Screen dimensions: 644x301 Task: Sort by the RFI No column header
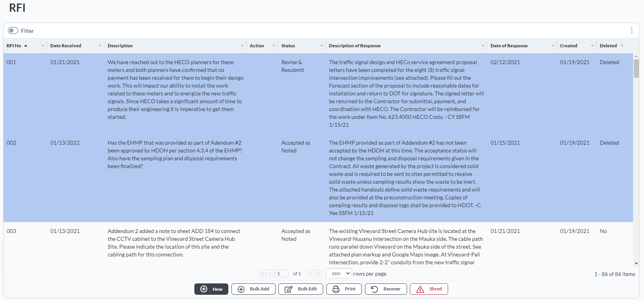14,46
